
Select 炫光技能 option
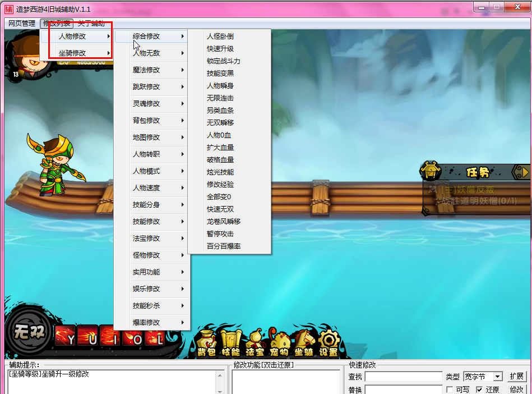[230, 172]
